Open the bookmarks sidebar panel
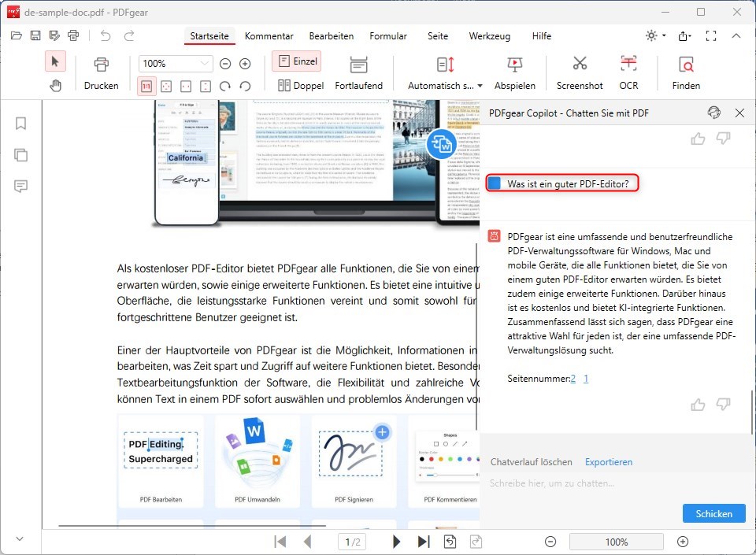Image resolution: width=756 pixels, height=555 pixels. [x=20, y=124]
